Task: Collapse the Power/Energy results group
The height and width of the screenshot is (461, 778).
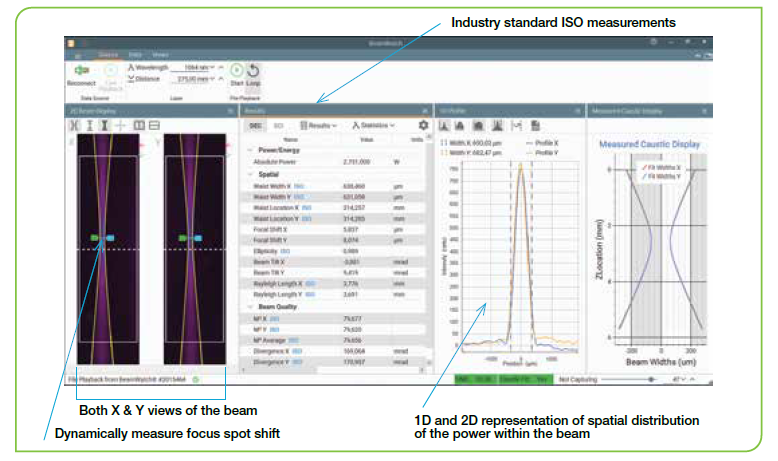Action: tap(249, 150)
